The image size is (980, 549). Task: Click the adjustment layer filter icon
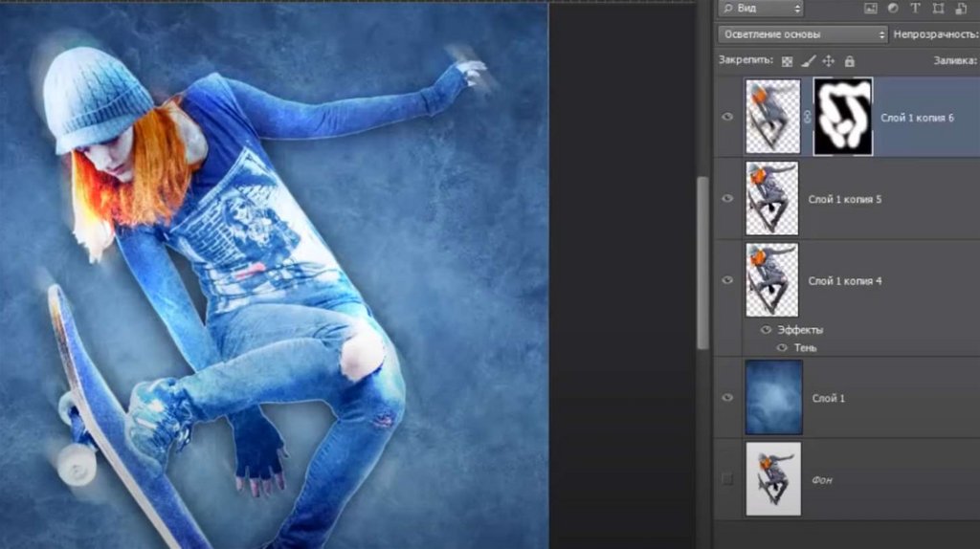coord(892,9)
